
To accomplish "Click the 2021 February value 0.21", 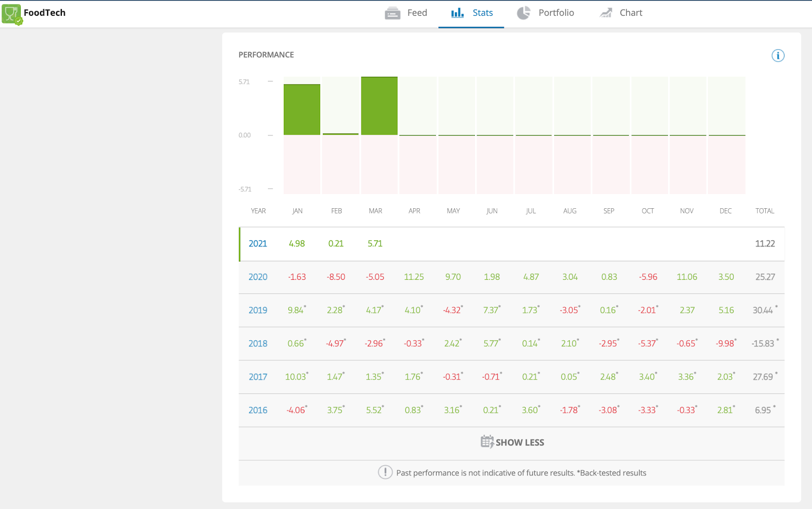I will (336, 244).
